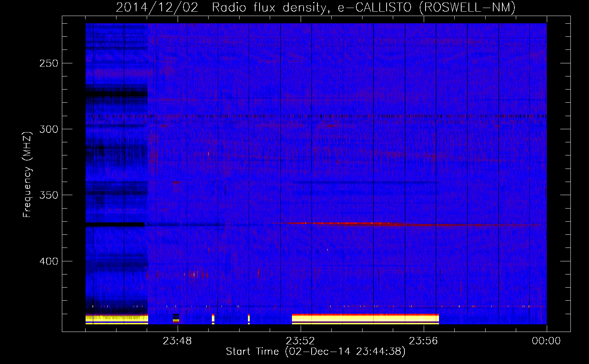Click the plot title mentioning e-CALLISTO ROSWELL-NM
The height and width of the screenshot is (364, 589).
(316, 7)
